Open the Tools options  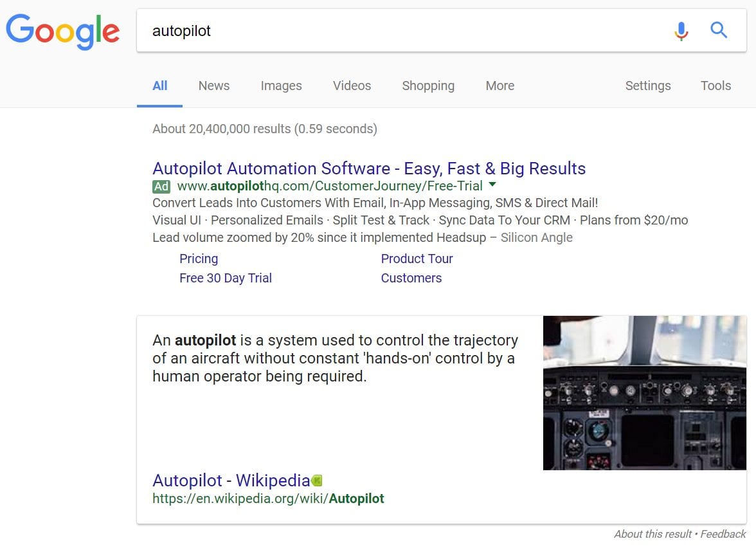click(x=715, y=86)
